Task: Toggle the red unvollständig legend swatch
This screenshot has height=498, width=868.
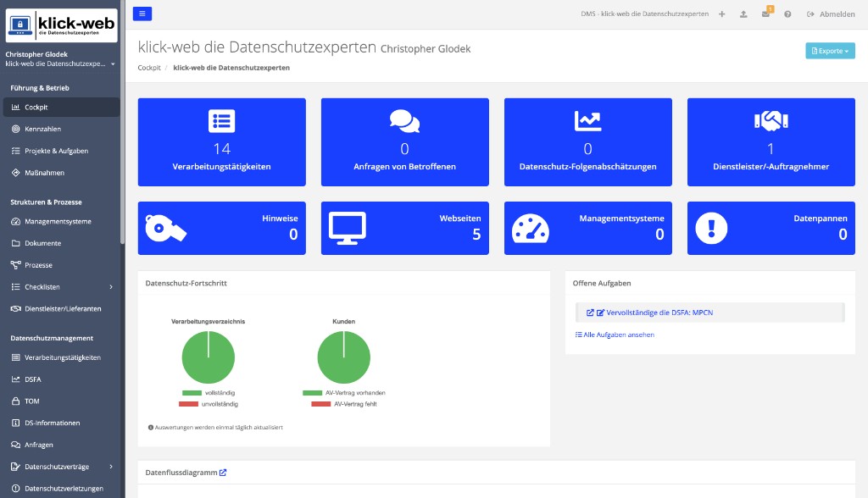Action: pos(188,404)
